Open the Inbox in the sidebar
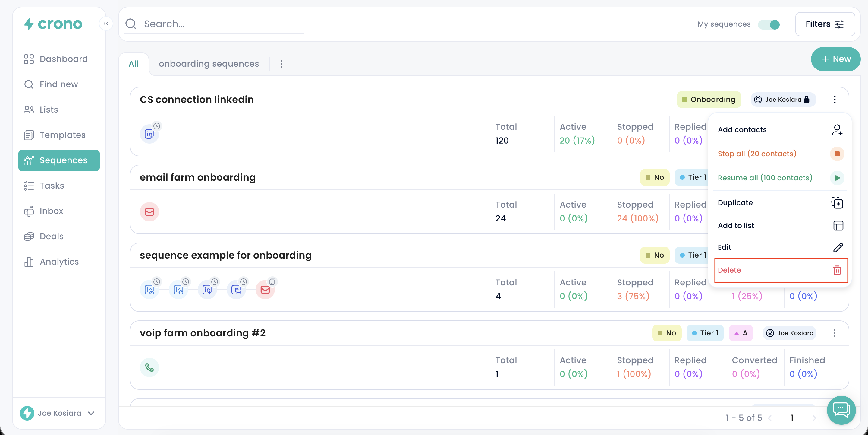868x435 pixels. tap(51, 211)
